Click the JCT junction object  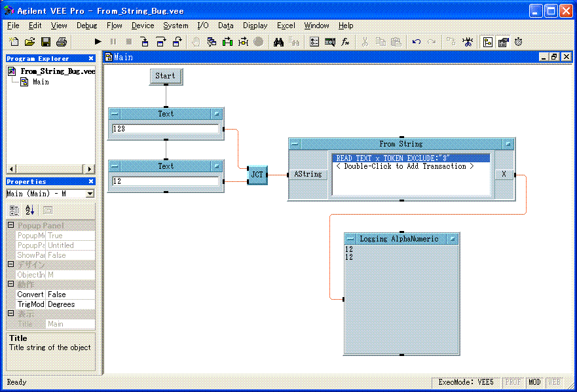pyautogui.click(x=257, y=175)
